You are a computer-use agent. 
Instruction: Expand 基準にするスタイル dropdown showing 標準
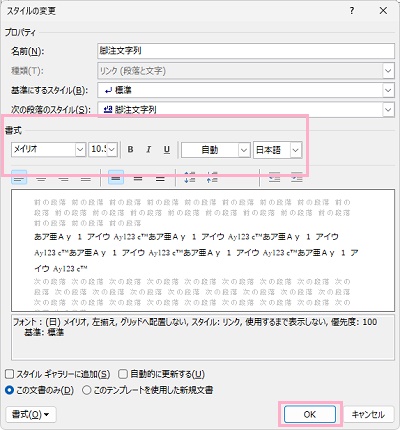388,90
